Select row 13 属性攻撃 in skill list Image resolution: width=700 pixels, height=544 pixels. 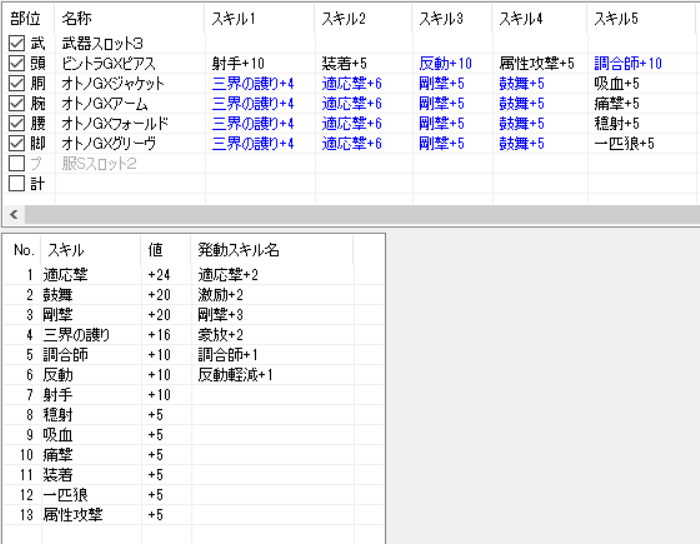(x=194, y=515)
